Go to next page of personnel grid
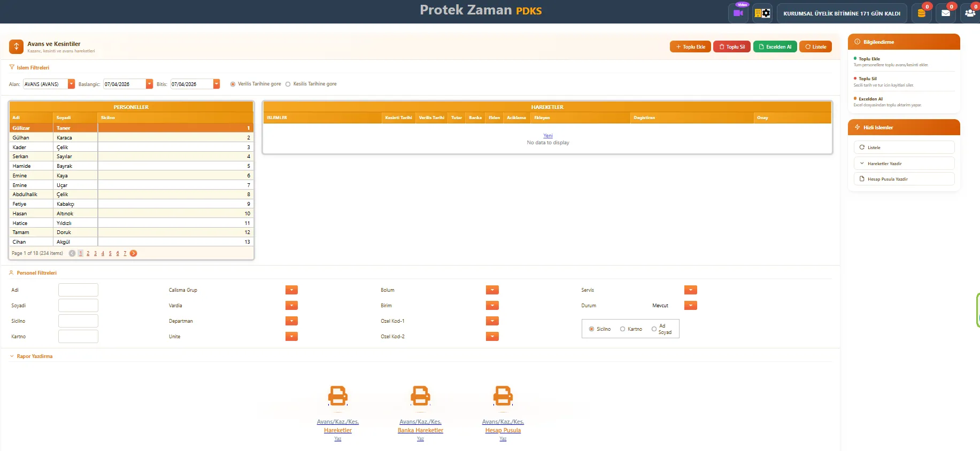Screen dimensions: 980x451 [134, 253]
